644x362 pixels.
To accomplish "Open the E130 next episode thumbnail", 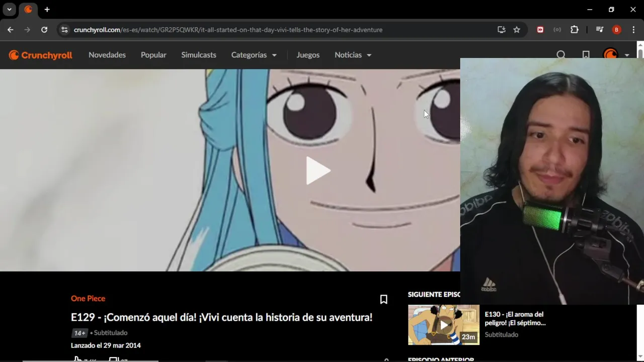I will (444, 325).
